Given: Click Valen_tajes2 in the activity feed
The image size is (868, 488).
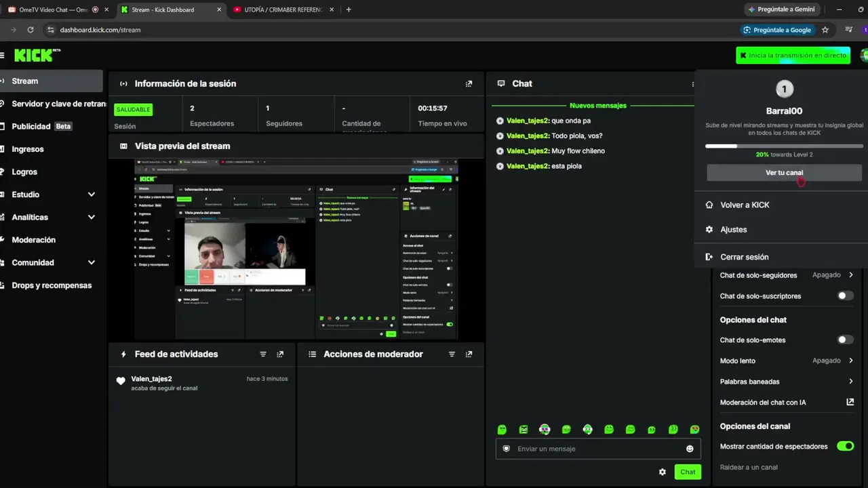Looking at the screenshot, I should (x=151, y=379).
